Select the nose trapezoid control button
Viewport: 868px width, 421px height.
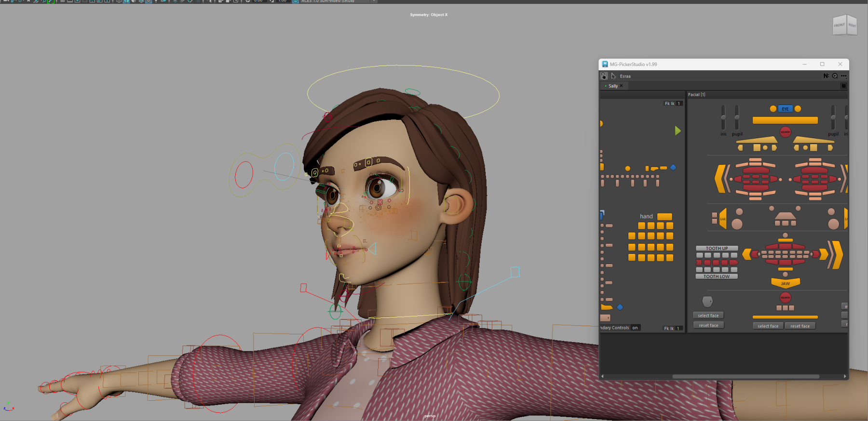785,215
